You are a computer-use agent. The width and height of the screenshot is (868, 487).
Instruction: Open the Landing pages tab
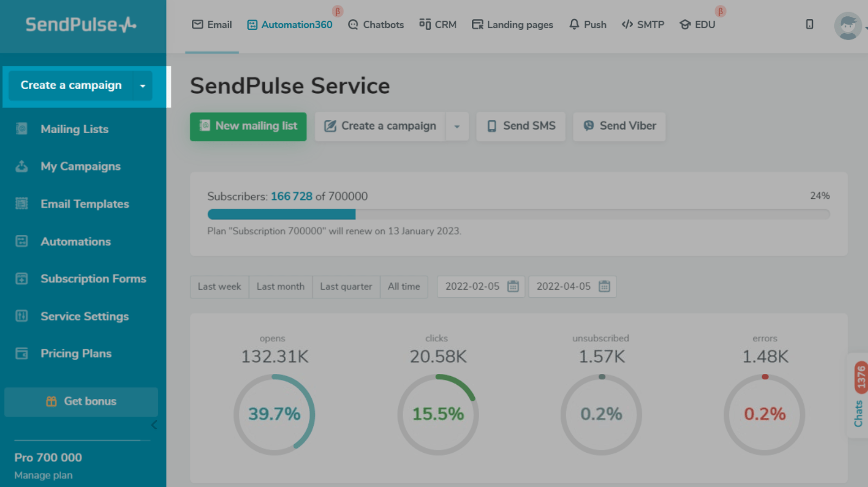pyautogui.click(x=512, y=25)
